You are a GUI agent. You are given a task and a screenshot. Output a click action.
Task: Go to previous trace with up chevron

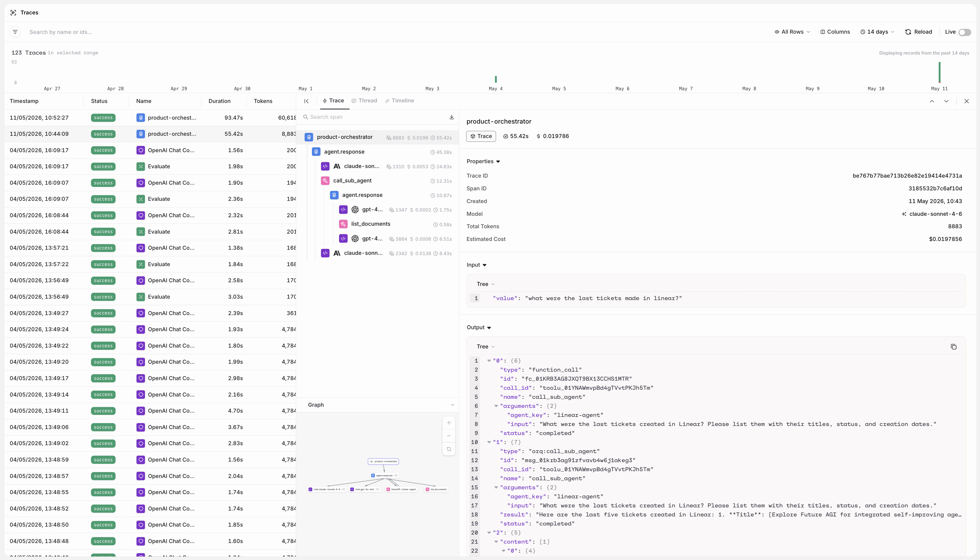click(x=932, y=101)
